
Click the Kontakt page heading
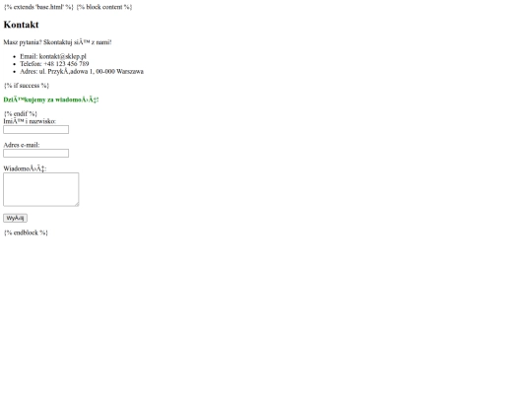coord(21,25)
